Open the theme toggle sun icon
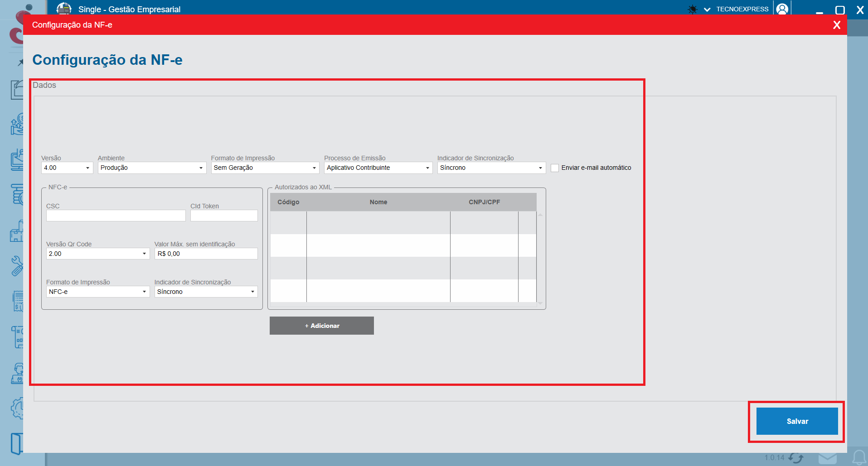 tap(692, 8)
